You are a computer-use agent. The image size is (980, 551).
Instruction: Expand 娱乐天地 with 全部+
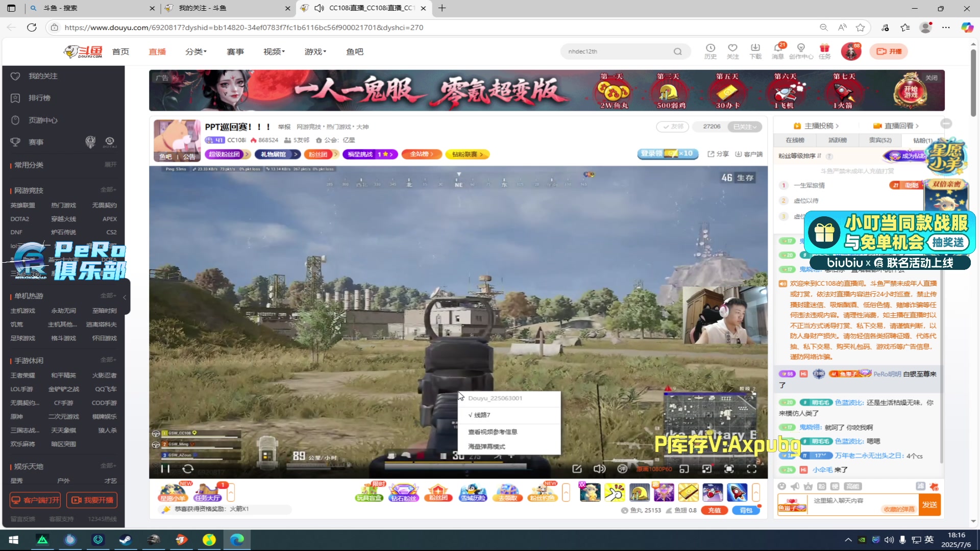[108, 466]
